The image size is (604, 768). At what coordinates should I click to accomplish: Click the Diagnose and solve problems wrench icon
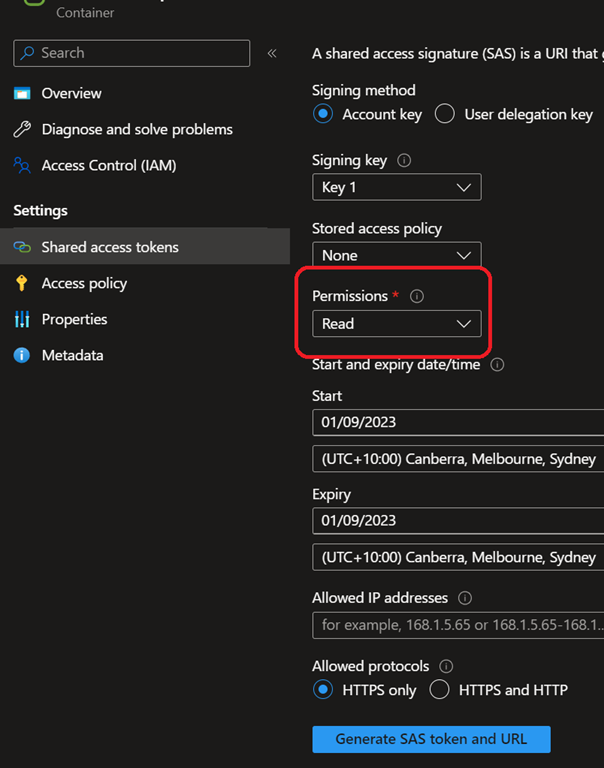pyautogui.click(x=22, y=129)
